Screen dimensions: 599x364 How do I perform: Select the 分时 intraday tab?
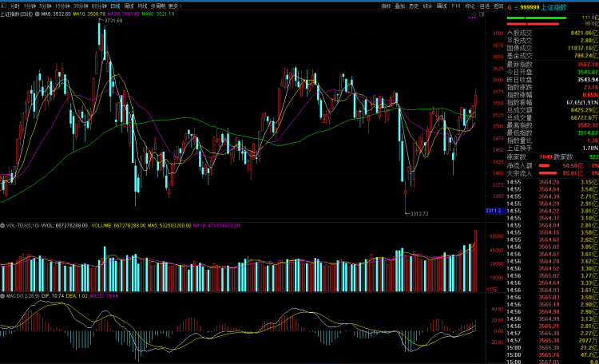[14, 6]
